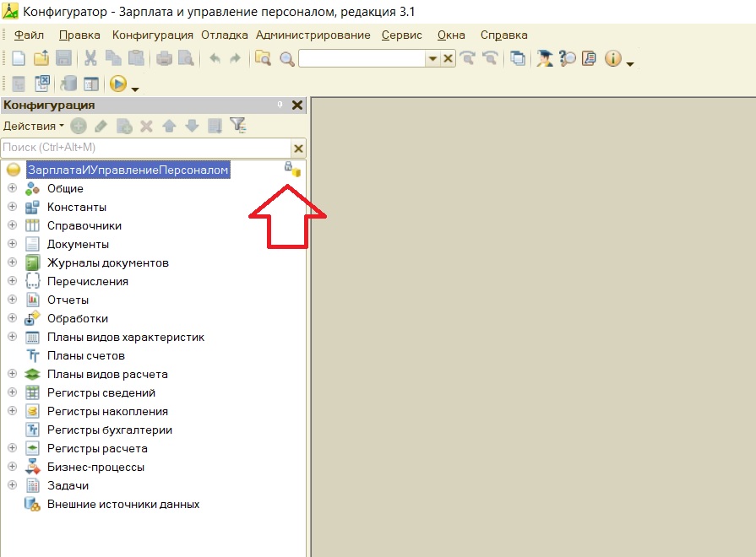The image size is (756, 557).
Task: Expand the Перечисления tree node
Action: click(12, 281)
